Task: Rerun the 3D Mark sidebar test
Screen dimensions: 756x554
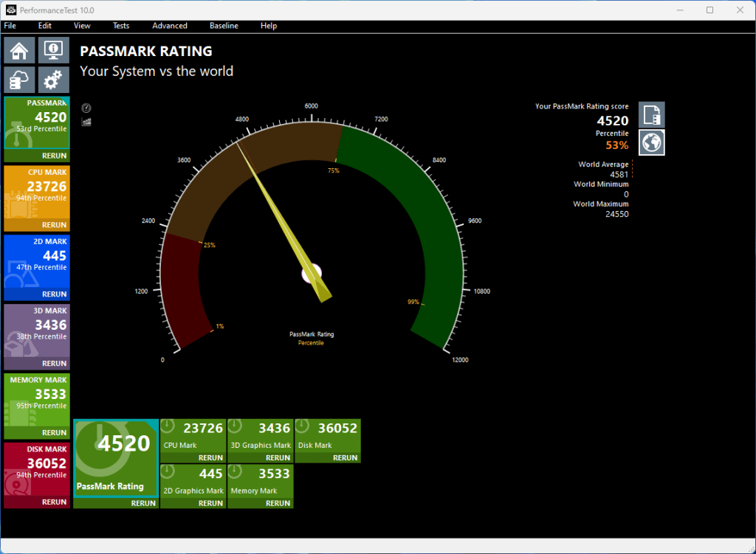Action: pos(54,363)
